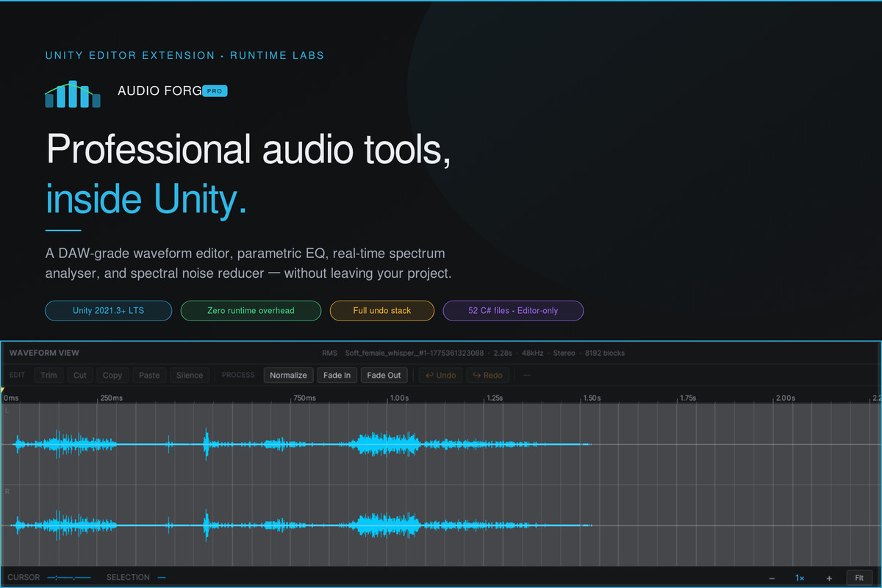Click the Soft_female_whisper file name

(x=415, y=353)
